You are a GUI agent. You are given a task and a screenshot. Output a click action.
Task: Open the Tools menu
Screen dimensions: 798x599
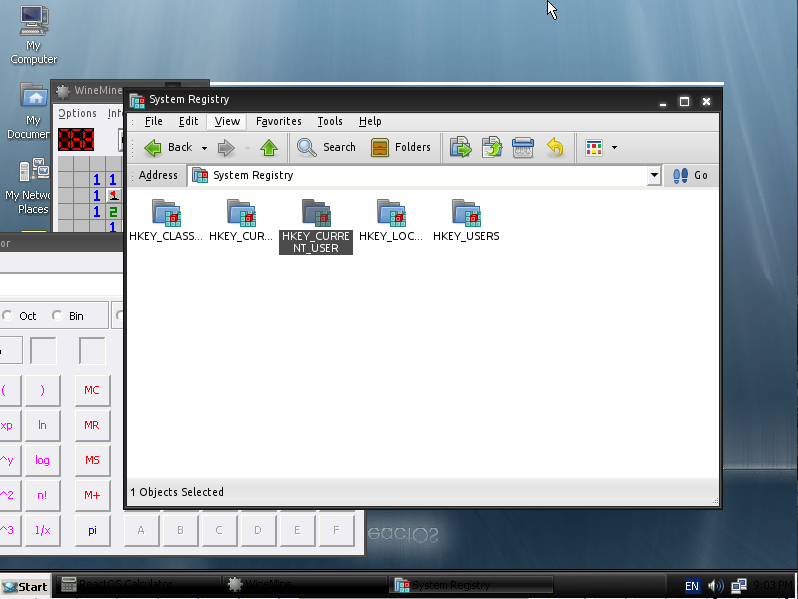[x=330, y=121]
